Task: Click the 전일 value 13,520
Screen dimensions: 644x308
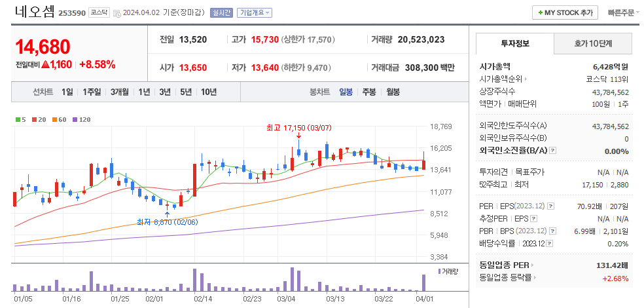Action: pyautogui.click(x=193, y=40)
